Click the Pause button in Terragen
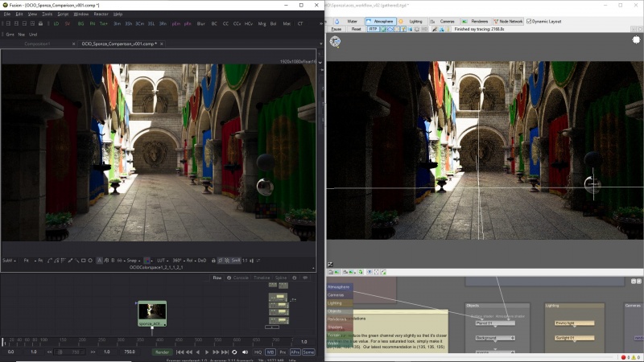This screenshot has height=362, width=644. 336,29
